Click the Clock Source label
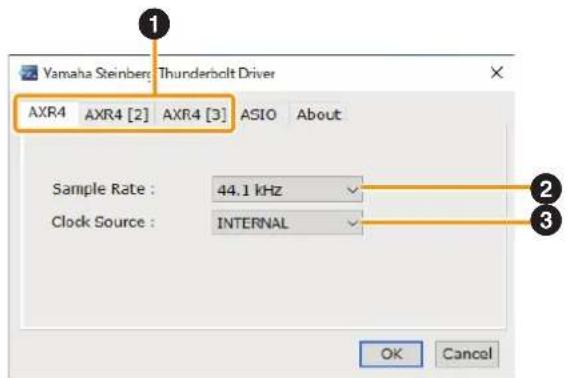 (x=103, y=222)
